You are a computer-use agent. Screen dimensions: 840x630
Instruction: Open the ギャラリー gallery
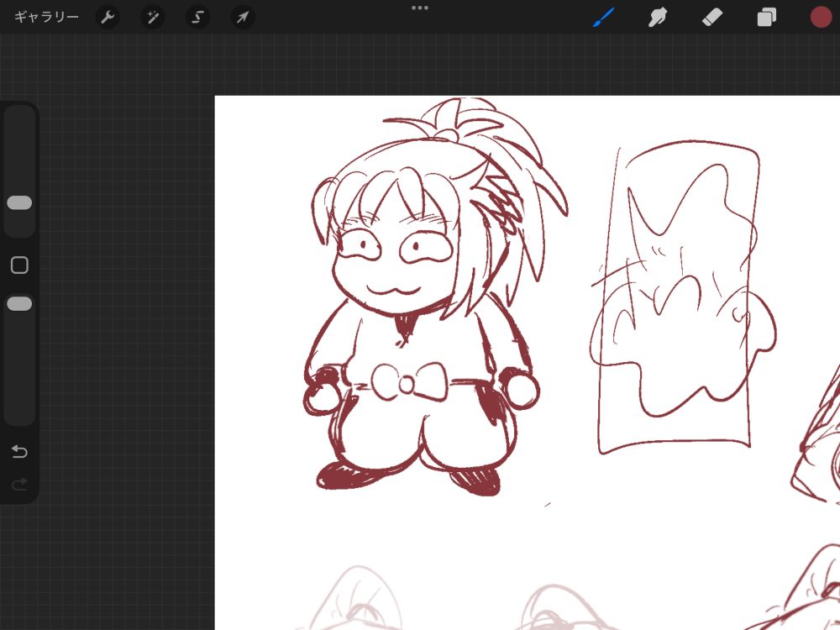coord(46,17)
